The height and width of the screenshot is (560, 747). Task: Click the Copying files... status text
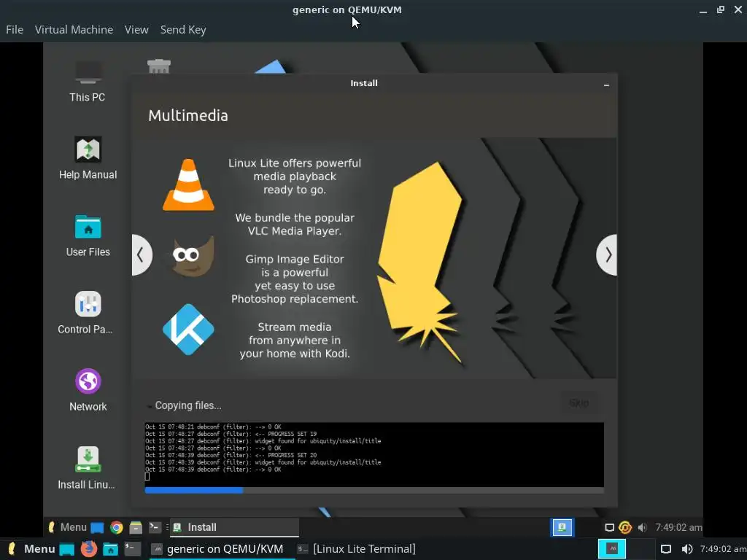188,405
